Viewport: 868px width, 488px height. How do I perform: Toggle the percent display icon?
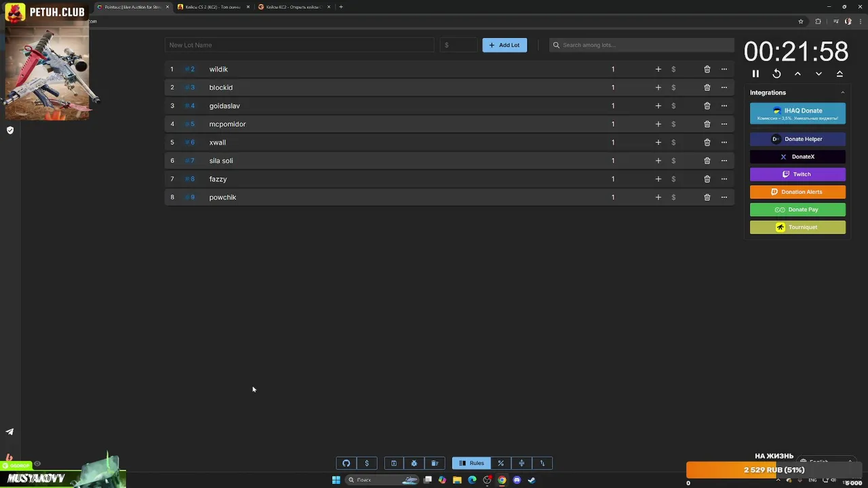pos(500,464)
